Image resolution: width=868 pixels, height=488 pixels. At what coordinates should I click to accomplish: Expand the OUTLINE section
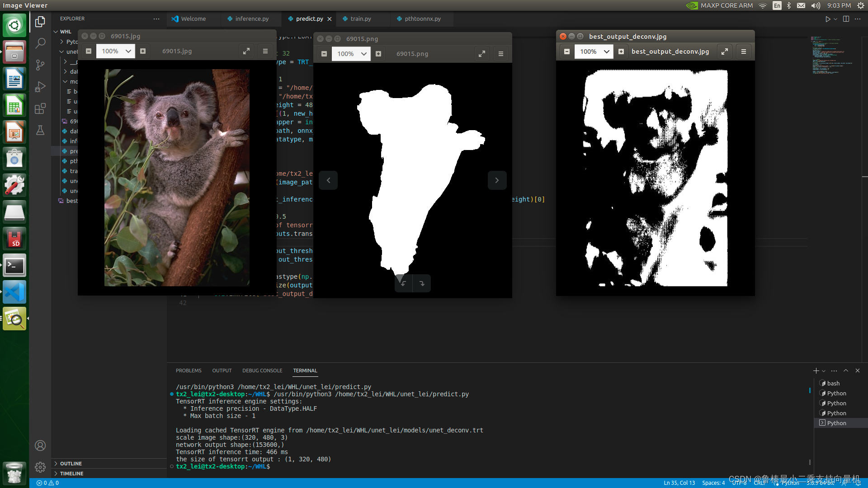(71, 464)
